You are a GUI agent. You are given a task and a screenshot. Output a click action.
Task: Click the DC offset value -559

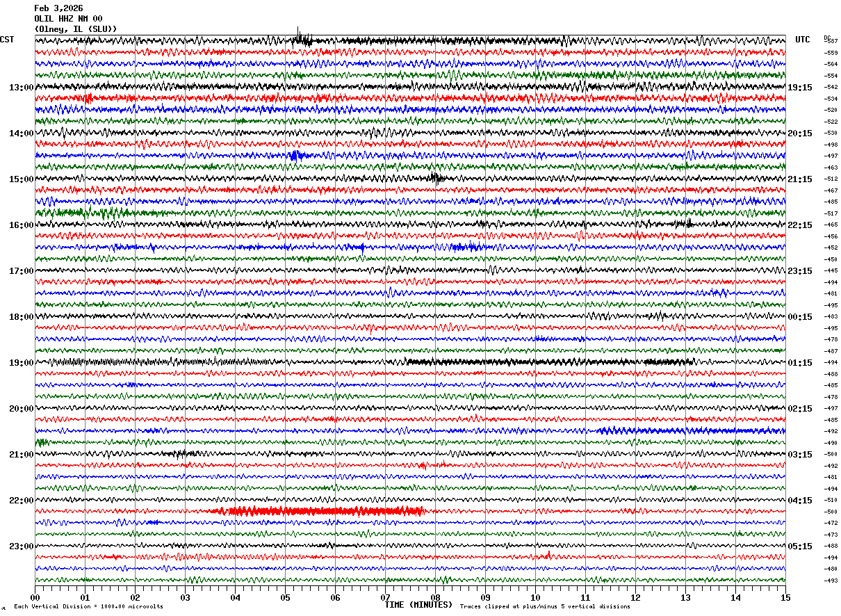click(831, 53)
